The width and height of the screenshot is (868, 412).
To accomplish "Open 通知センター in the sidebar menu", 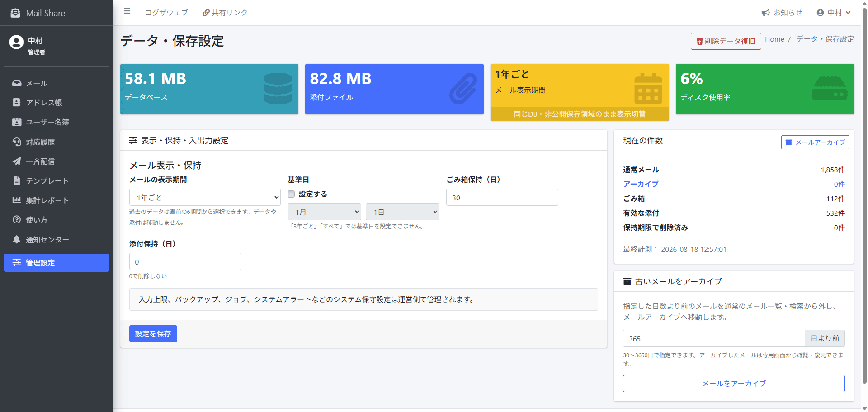I will [57, 239].
